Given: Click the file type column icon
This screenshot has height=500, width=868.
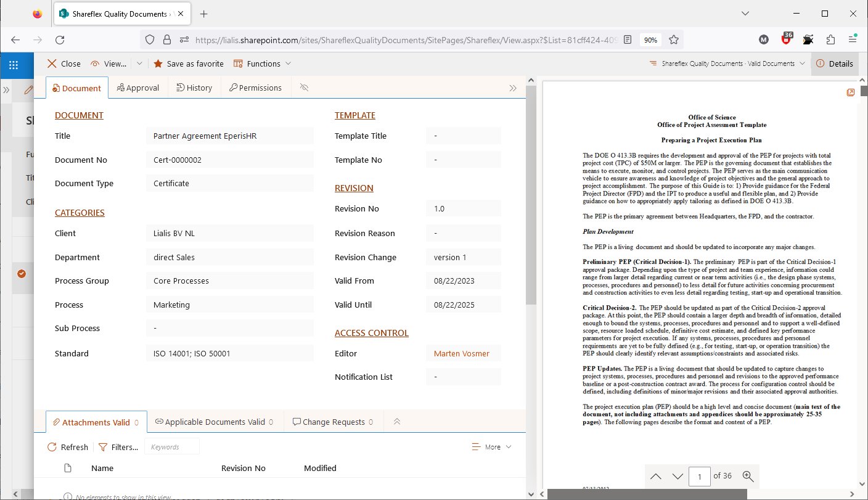Looking at the screenshot, I should tap(68, 468).
